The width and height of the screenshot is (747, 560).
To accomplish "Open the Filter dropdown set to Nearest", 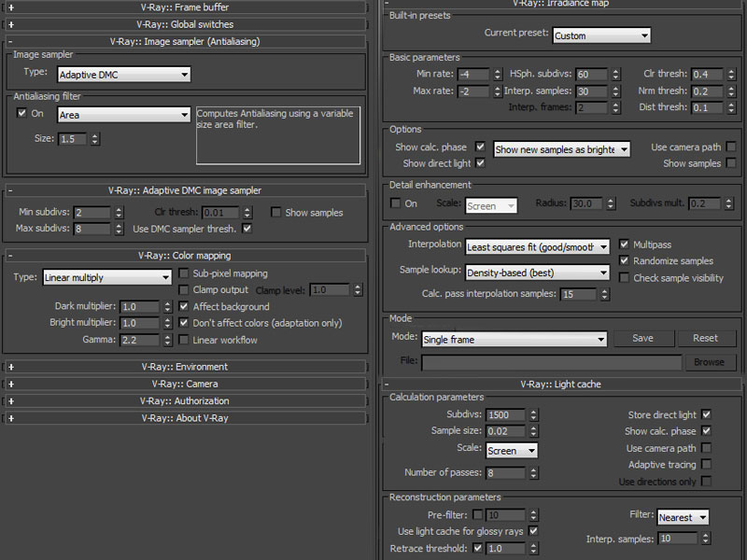I will click(x=684, y=517).
